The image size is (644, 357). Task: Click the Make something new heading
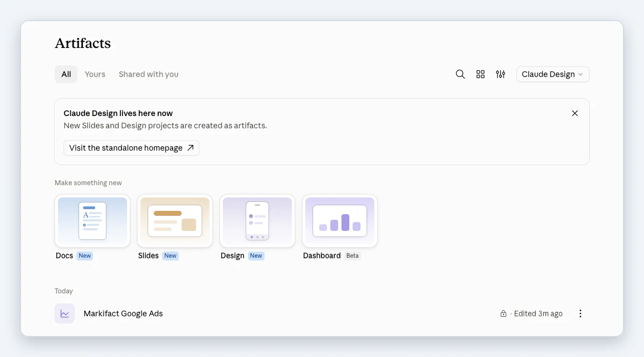(89, 182)
